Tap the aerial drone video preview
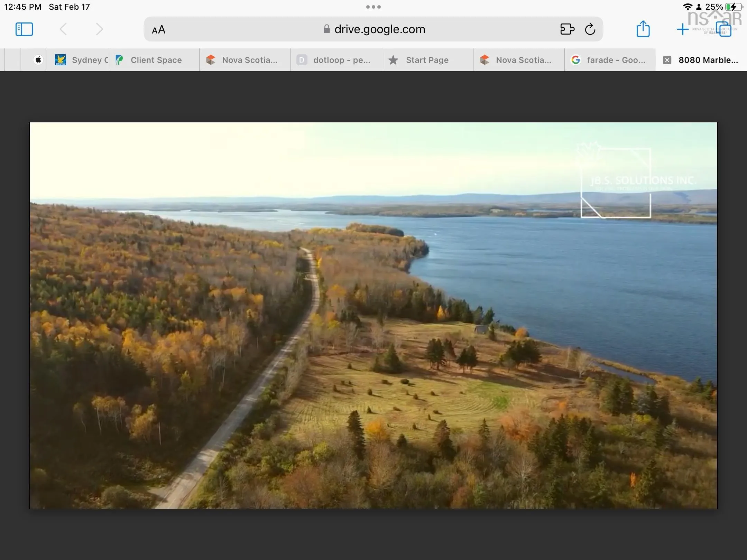 tap(373, 315)
